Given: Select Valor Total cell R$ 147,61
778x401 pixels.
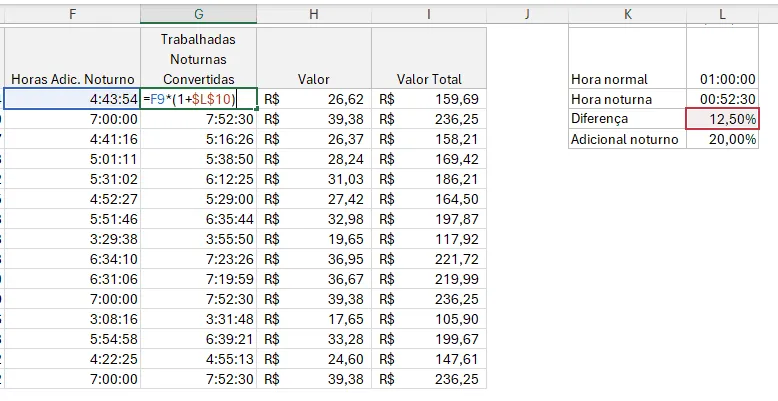Looking at the screenshot, I should (x=429, y=359).
